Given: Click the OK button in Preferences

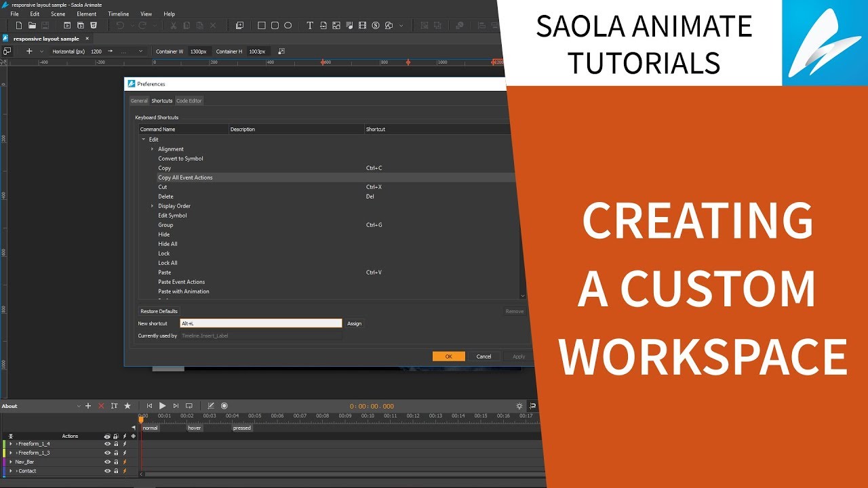Looking at the screenshot, I should (449, 357).
